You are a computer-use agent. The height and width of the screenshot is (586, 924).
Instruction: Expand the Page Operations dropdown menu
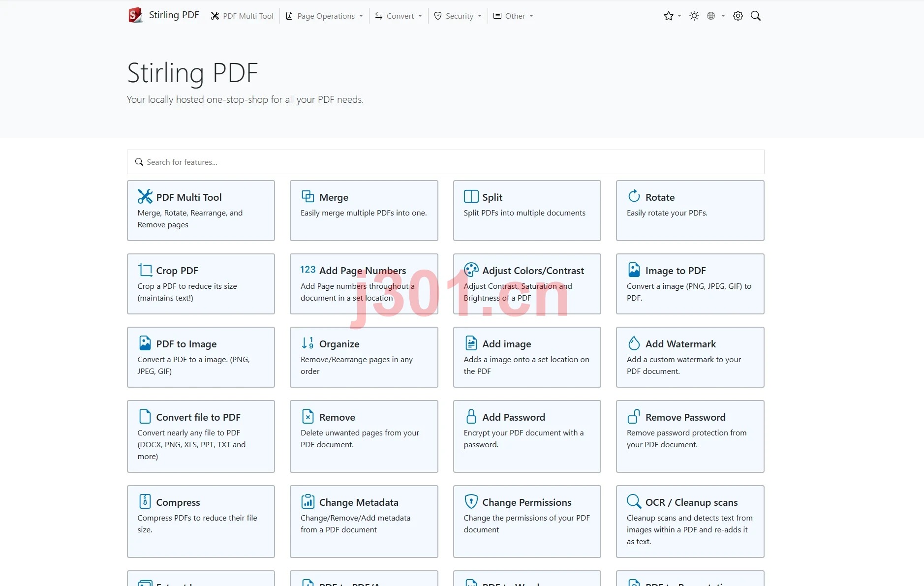pyautogui.click(x=325, y=16)
